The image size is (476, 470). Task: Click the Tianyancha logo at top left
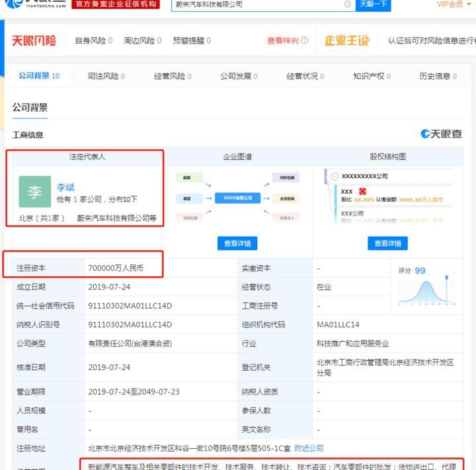[33, 4]
